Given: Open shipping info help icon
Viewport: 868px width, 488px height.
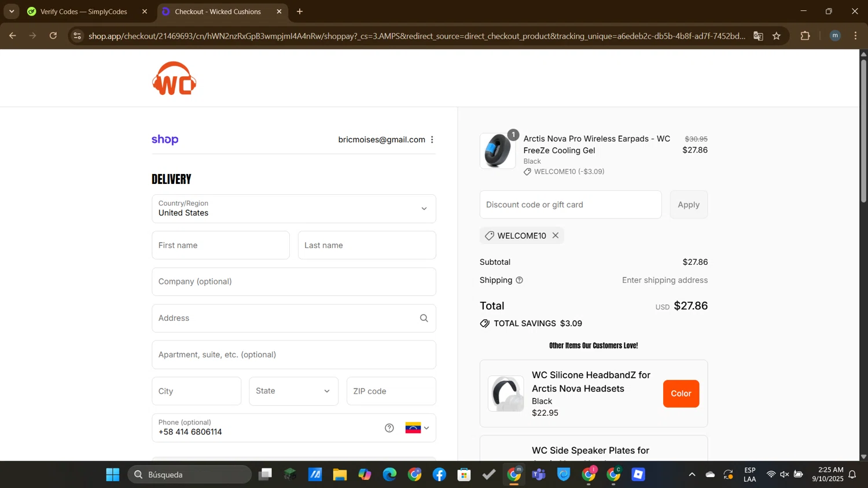Looking at the screenshot, I should [x=520, y=280].
